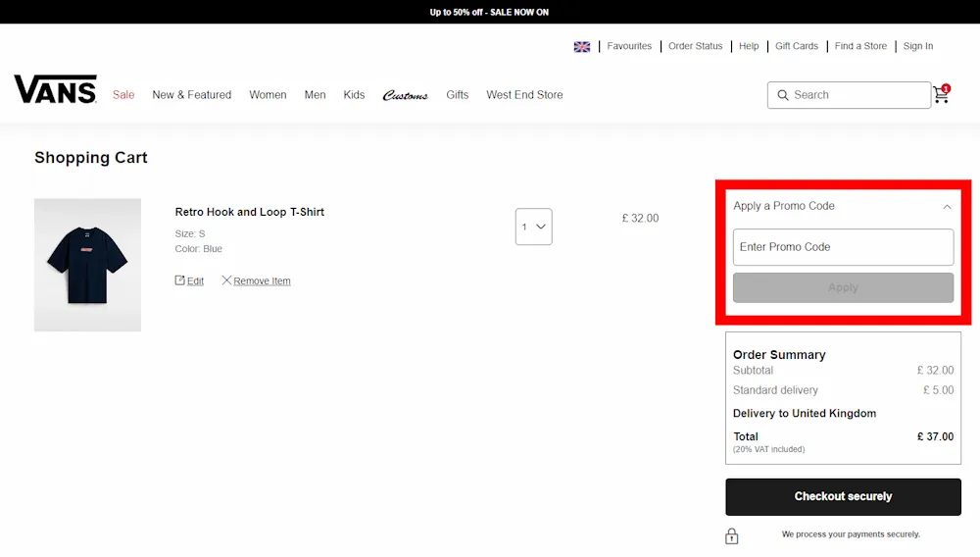Visit Gift Cards page
The height and width of the screenshot is (557, 980).
pyautogui.click(x=796, y=46)
